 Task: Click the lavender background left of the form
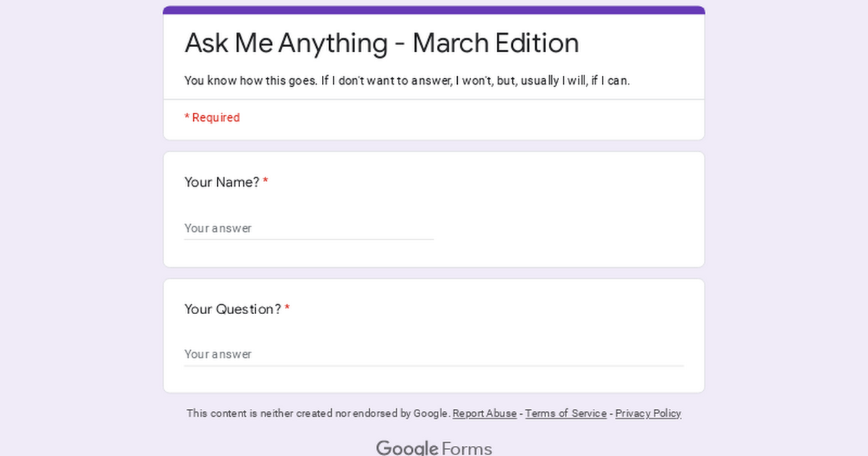click(x=81, y=228)
